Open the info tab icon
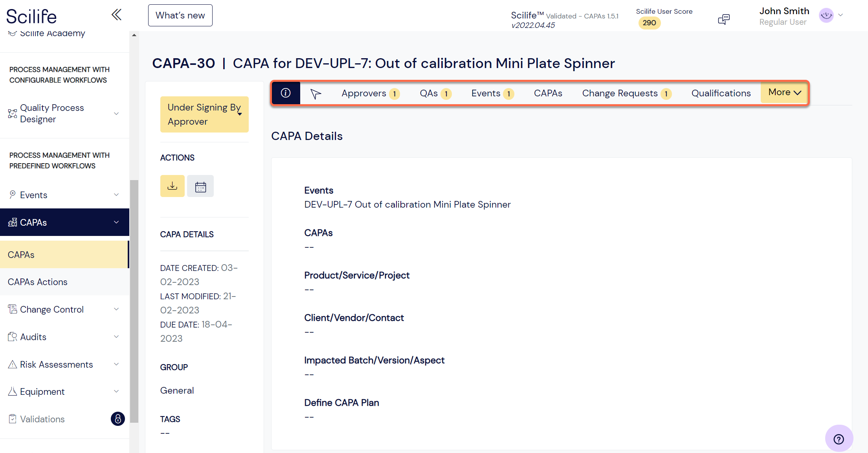The height and width of the screenshot is (453, 868). (x=286, y=93)
